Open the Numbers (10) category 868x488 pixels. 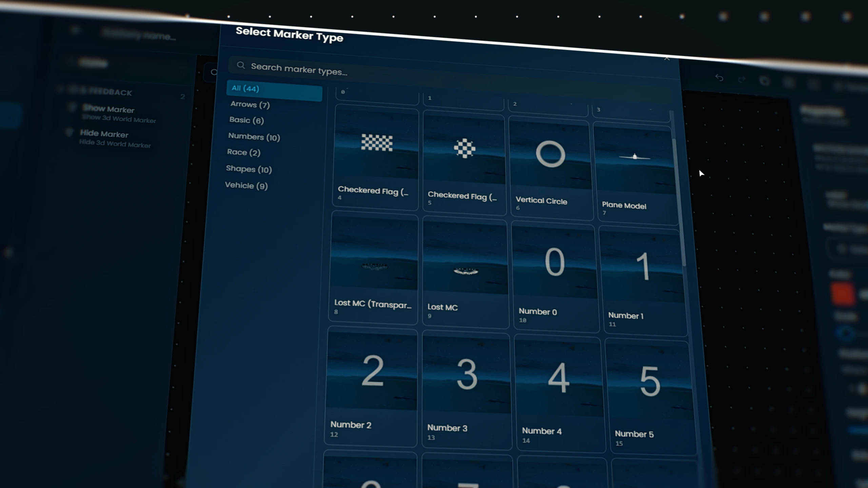pos(254,137)
